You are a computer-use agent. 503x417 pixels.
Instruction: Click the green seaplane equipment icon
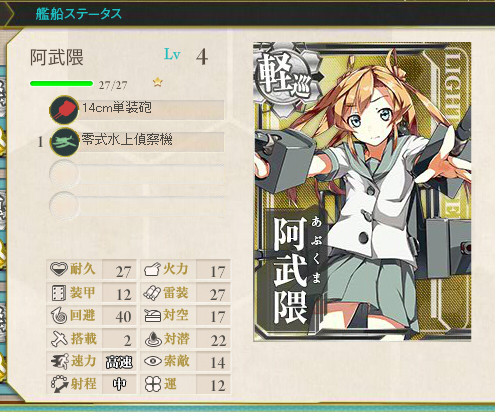(x=64, y=142)
